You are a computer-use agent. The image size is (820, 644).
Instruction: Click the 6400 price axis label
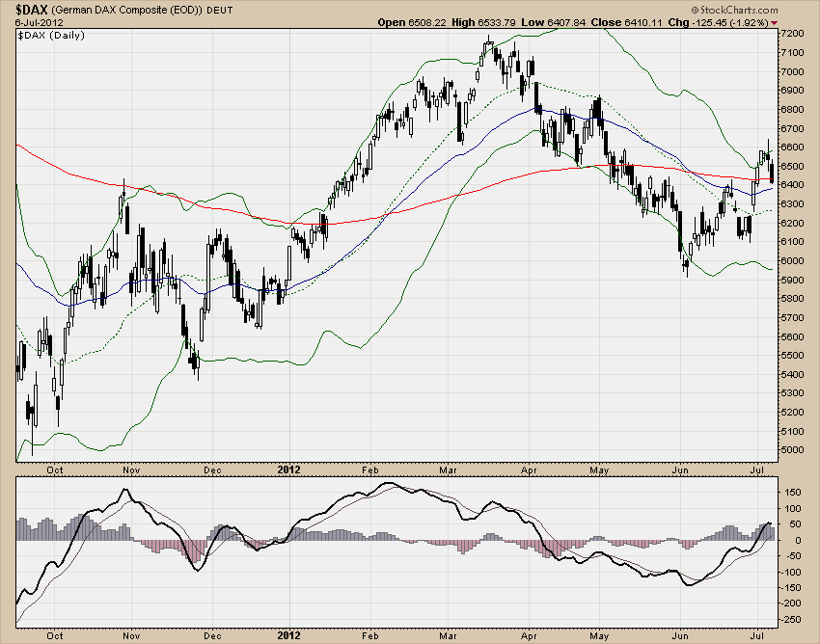pyautogui.click(x=792, y=185)
